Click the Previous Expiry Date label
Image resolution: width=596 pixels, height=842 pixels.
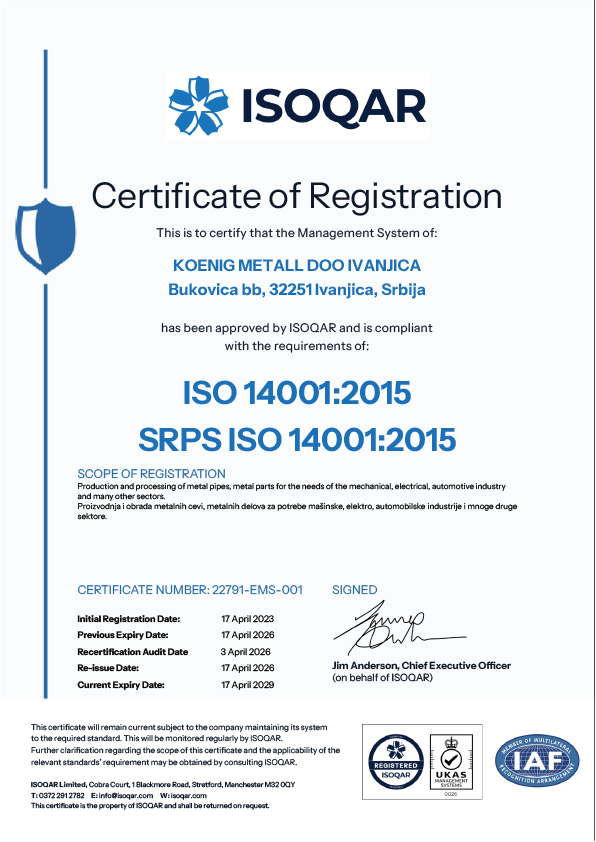(123, 635)
